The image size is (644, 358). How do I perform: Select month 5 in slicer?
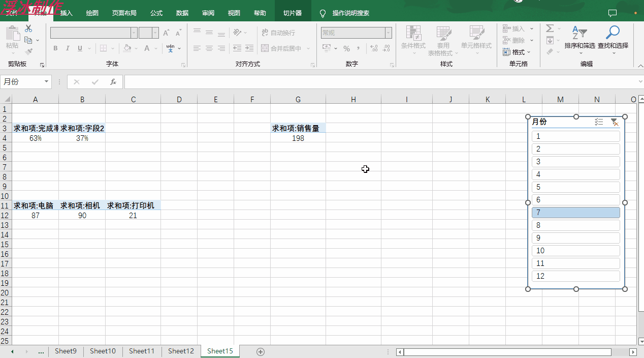point(576,187)
